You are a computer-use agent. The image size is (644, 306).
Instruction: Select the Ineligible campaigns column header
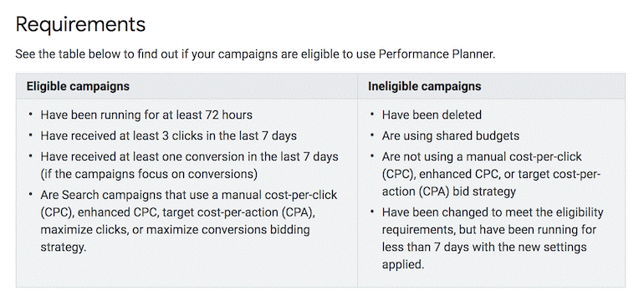[x=424, y=86]
